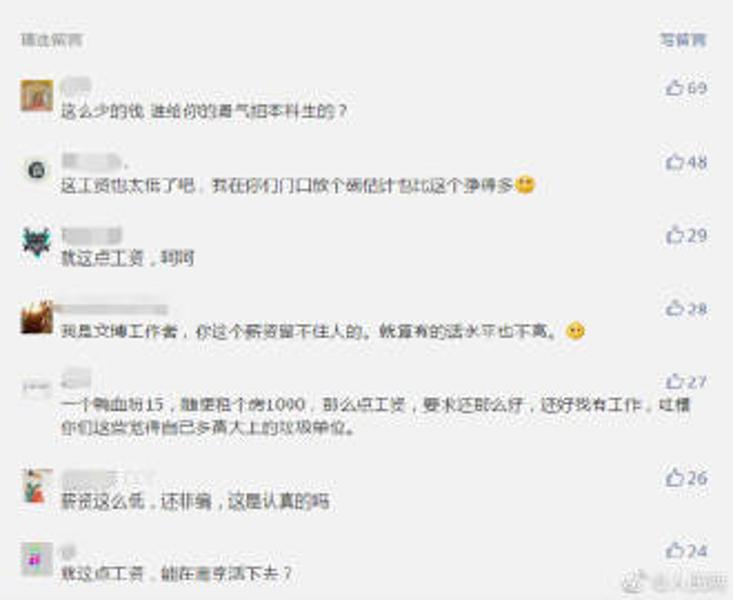Open the gray avatar of the last commenter
The image size is (733, 600).
(36, 559)
